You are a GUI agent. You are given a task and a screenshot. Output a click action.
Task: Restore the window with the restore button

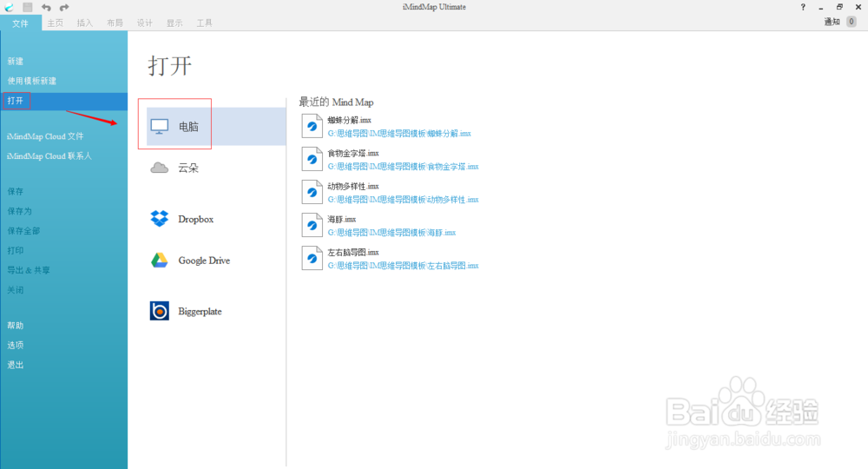pos(839,7)
